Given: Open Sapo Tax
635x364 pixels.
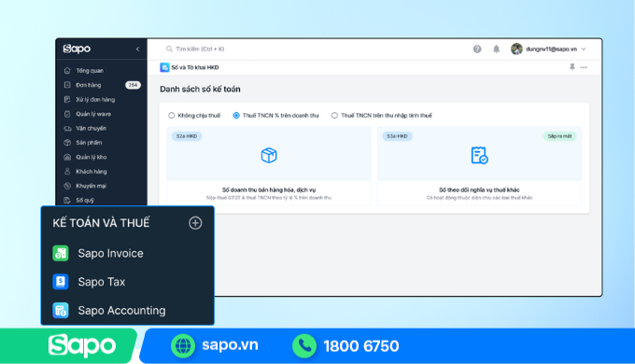Looking at the screenshot, I should click(102, 282).
